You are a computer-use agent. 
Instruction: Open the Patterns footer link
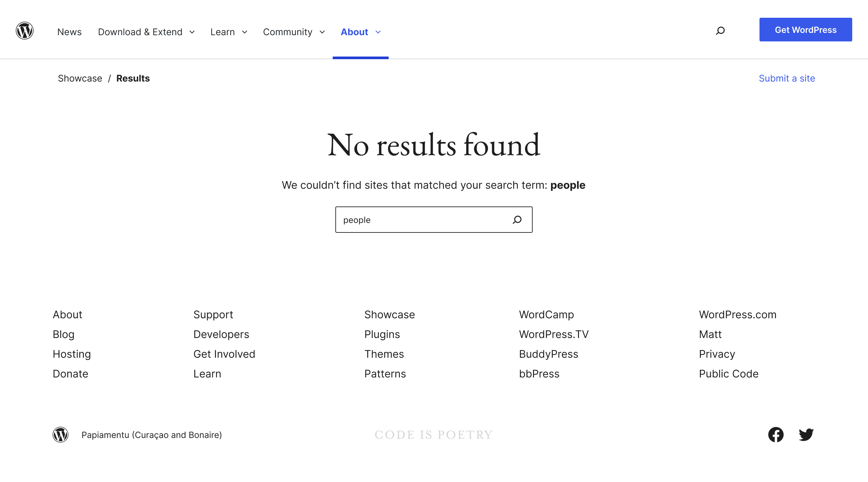(385, 374)
